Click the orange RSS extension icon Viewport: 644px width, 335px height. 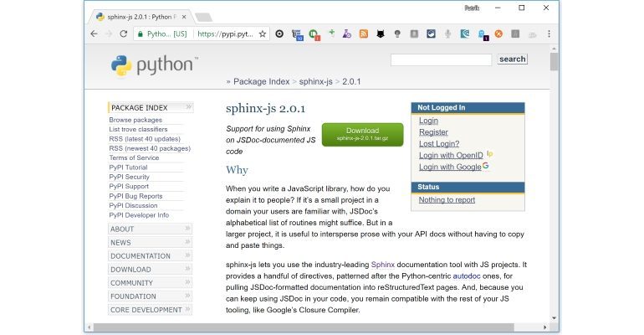coord(364,34)
